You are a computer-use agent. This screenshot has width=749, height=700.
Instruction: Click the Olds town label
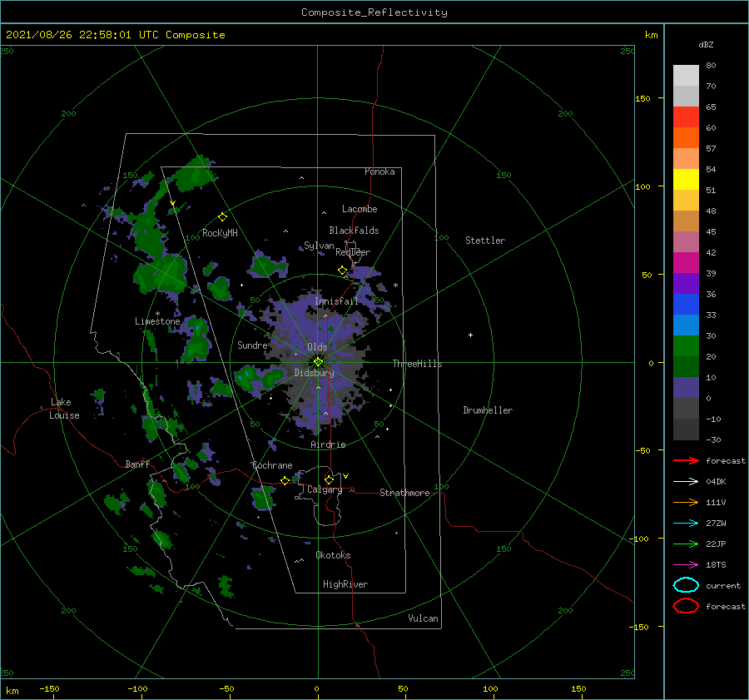point(317,347)
